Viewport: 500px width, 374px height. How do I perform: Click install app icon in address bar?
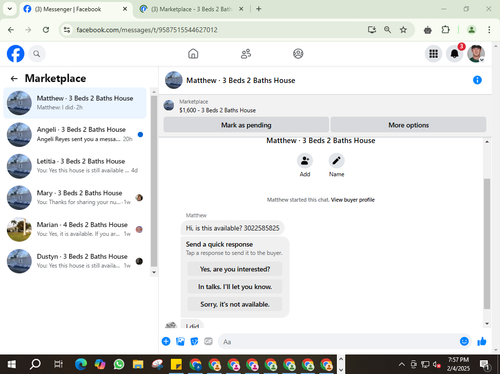pos(372,30)
